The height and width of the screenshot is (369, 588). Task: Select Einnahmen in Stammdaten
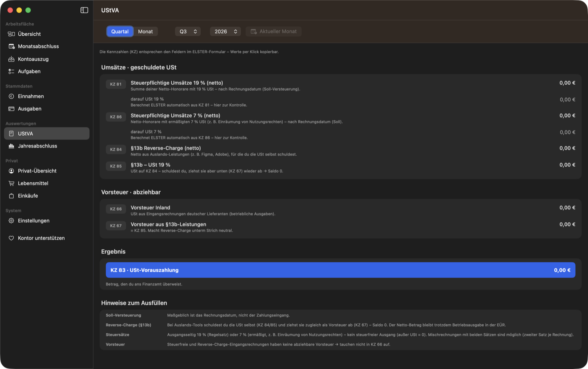pos(47,96)
